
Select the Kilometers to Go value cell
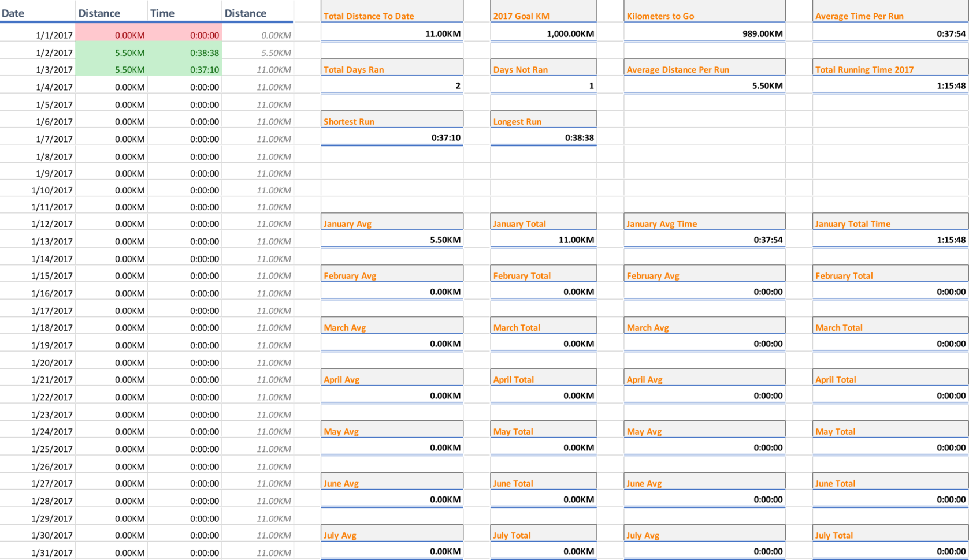pos(704,33)
